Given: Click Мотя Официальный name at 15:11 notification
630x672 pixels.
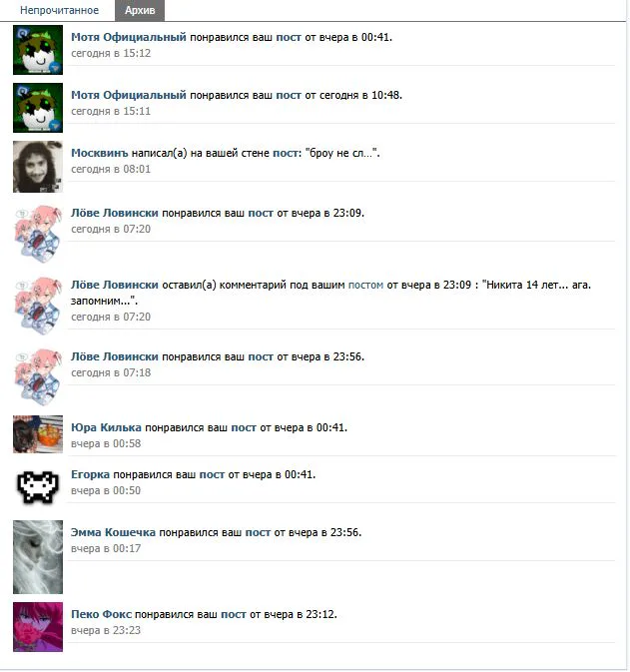Looking at the screenshot, I should click(x=129, y=95).
